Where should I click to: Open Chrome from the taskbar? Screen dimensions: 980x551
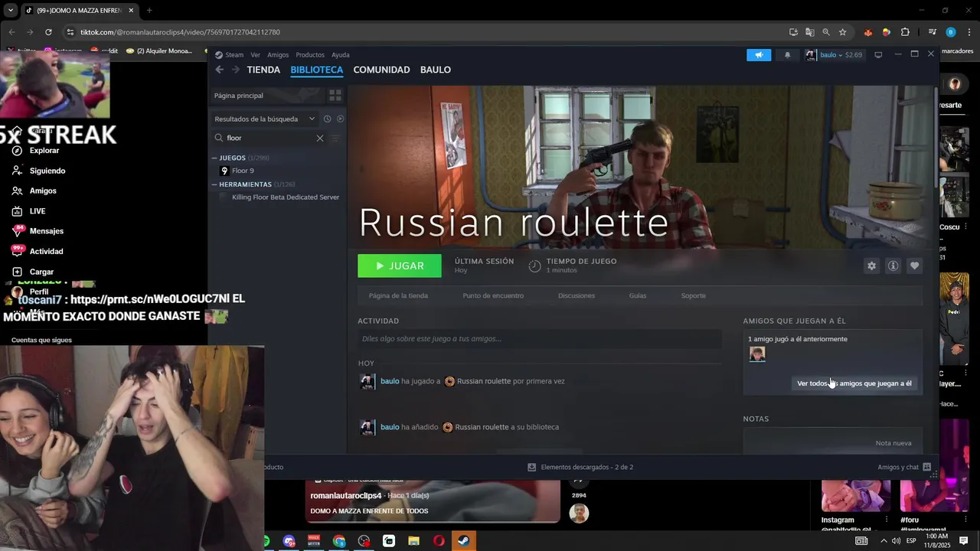tap(339, 541)
